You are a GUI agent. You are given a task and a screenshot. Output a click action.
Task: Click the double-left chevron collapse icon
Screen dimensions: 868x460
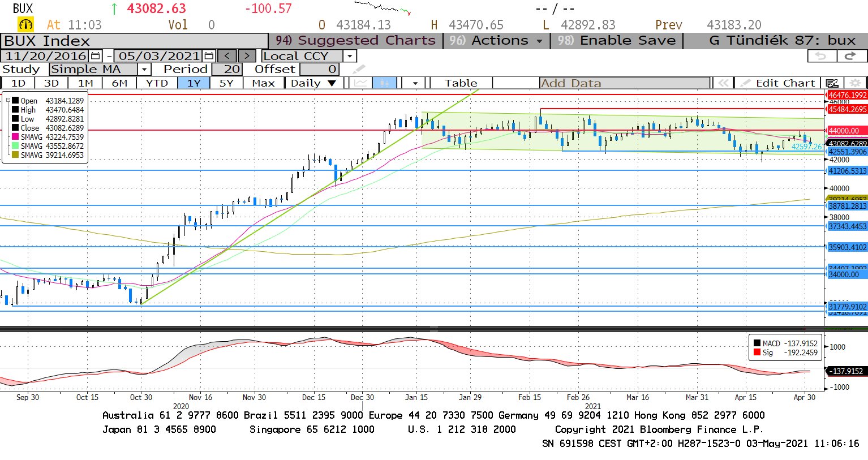pyautogui.click(x=723, y=83)
